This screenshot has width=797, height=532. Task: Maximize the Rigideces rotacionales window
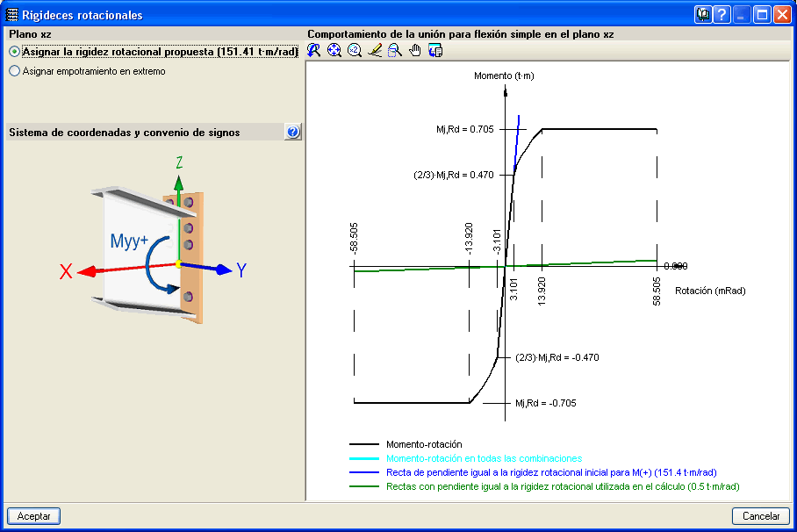coord(762,15)
